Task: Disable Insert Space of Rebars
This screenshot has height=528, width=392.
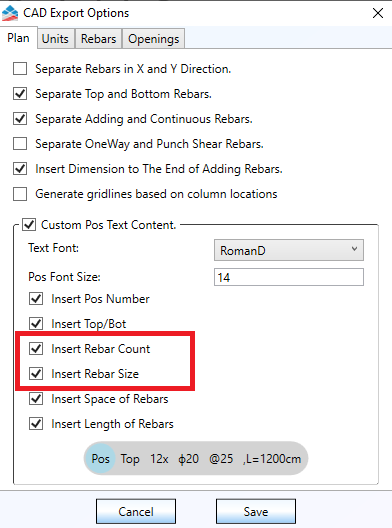Action: tap(36, 399)
